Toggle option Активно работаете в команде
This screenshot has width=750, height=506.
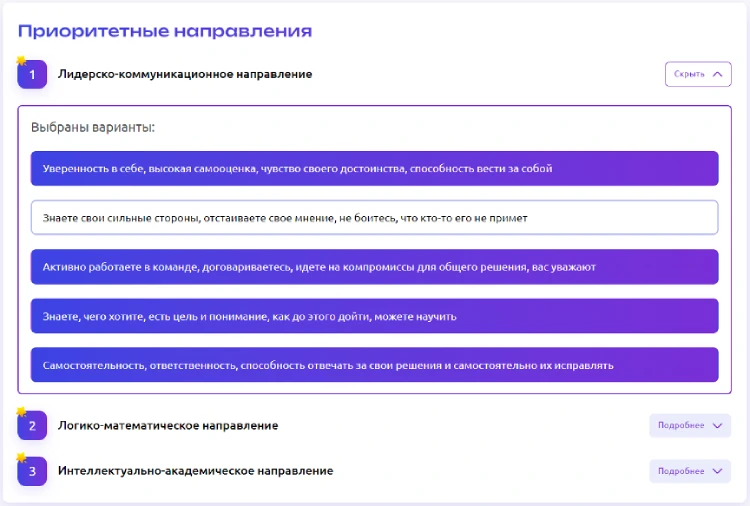click(375, 267)
